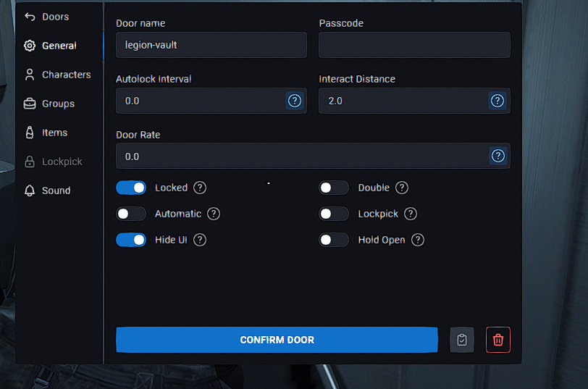Open the Sound settings section

47,191
